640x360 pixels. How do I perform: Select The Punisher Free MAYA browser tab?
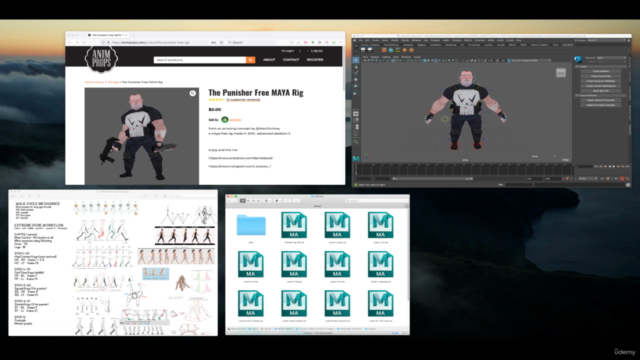click(108, 35)
